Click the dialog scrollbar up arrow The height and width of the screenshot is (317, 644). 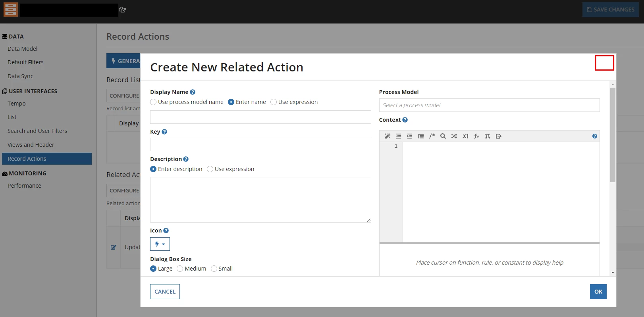[613, 85]
